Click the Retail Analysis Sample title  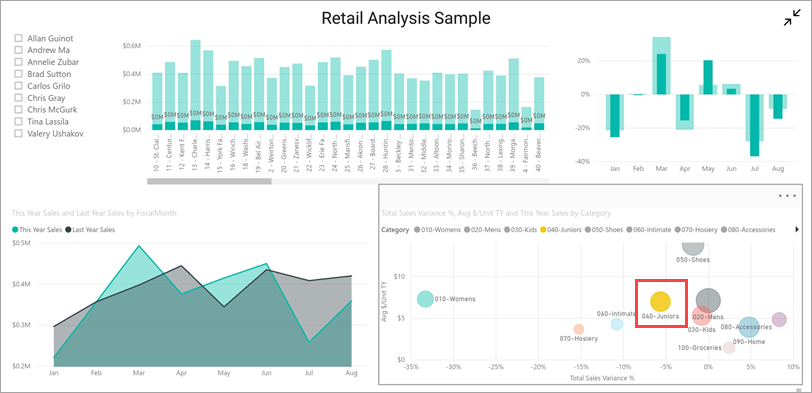(406, 19)
